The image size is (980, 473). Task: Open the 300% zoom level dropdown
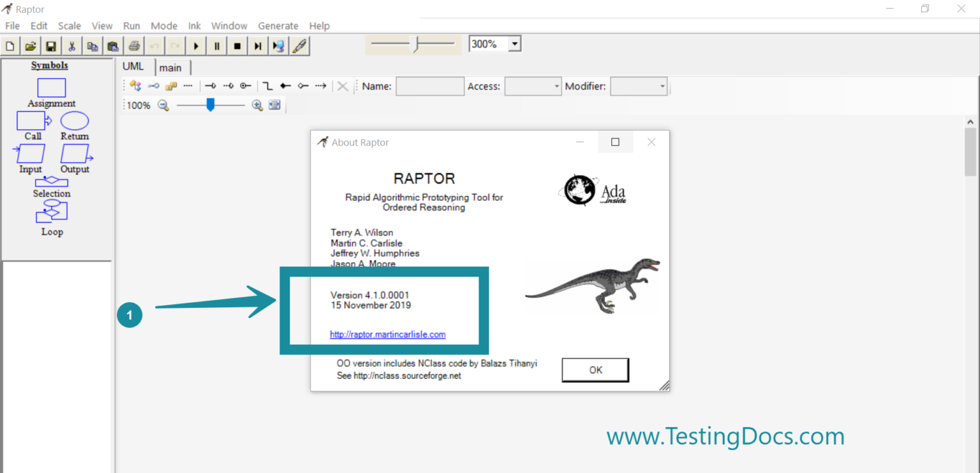coord(514,43)
